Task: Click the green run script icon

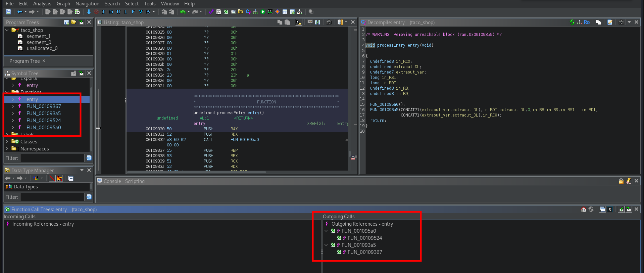Action: tap(263, 12)
